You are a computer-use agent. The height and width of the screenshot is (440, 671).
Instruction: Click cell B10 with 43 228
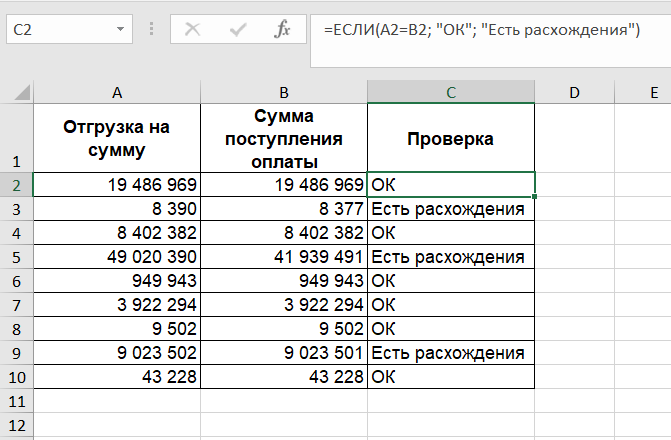[x=284, y=377]
